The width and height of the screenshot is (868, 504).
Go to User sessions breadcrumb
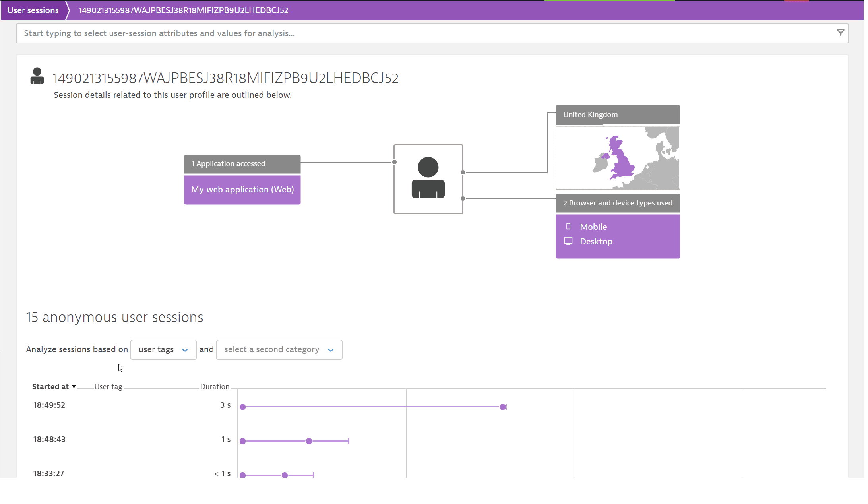(x=33, y=10)
